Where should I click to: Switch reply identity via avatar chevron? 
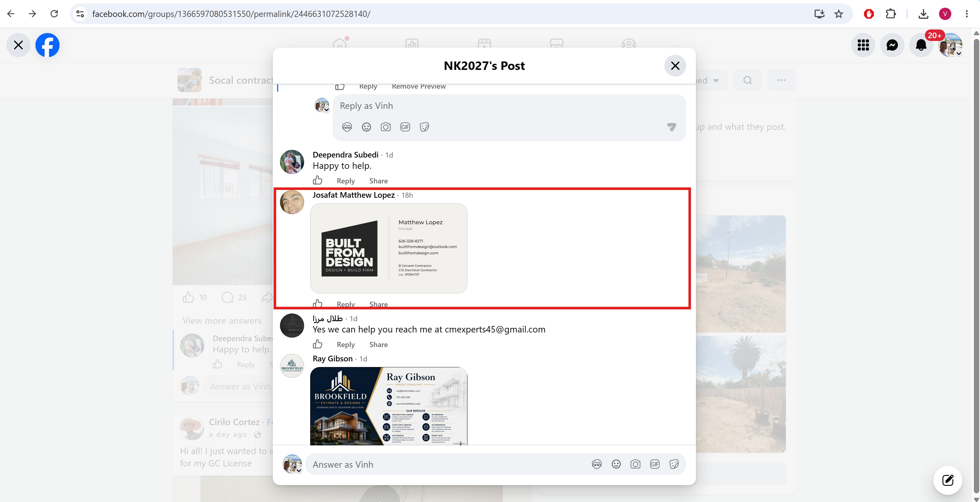tap(326, 110)
